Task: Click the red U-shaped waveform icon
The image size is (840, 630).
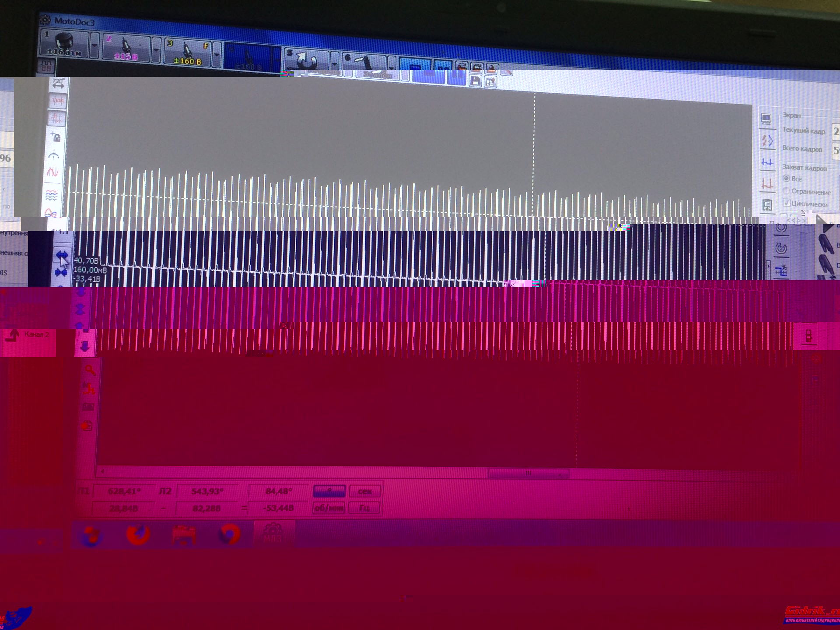Action: [767, 184]
